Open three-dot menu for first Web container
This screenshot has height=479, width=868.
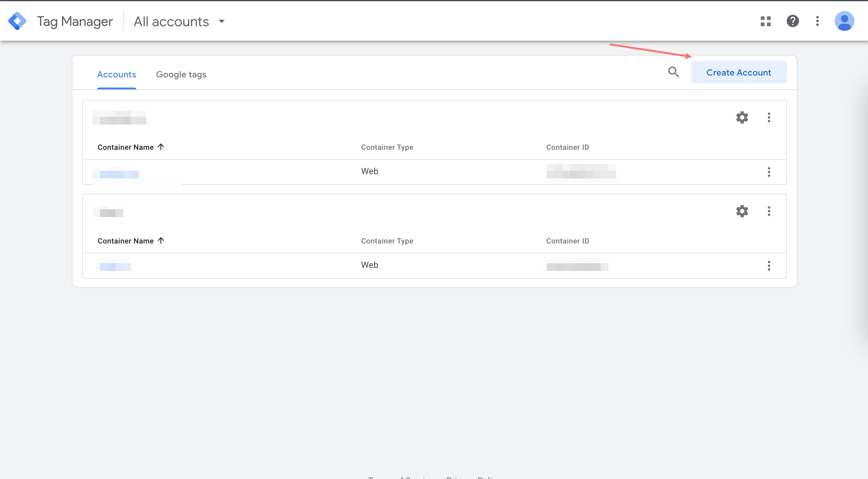(769, 172)
